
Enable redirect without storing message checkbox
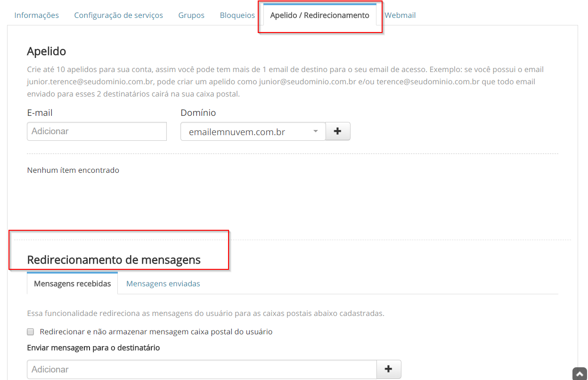pyautogui.click(x=31, y=331)
